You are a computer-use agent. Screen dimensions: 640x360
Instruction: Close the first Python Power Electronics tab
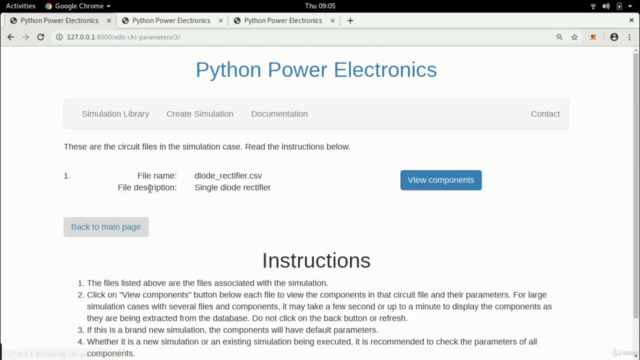(109, 20)
